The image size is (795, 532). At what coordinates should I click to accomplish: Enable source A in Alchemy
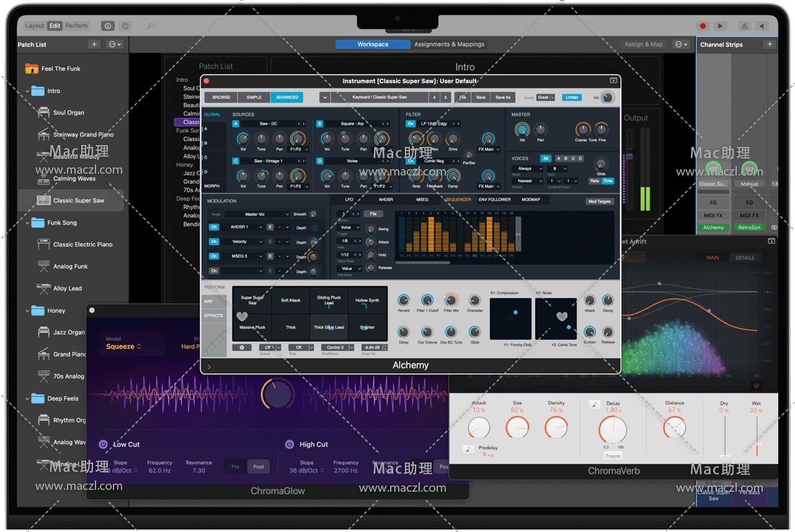pos(236,124)
